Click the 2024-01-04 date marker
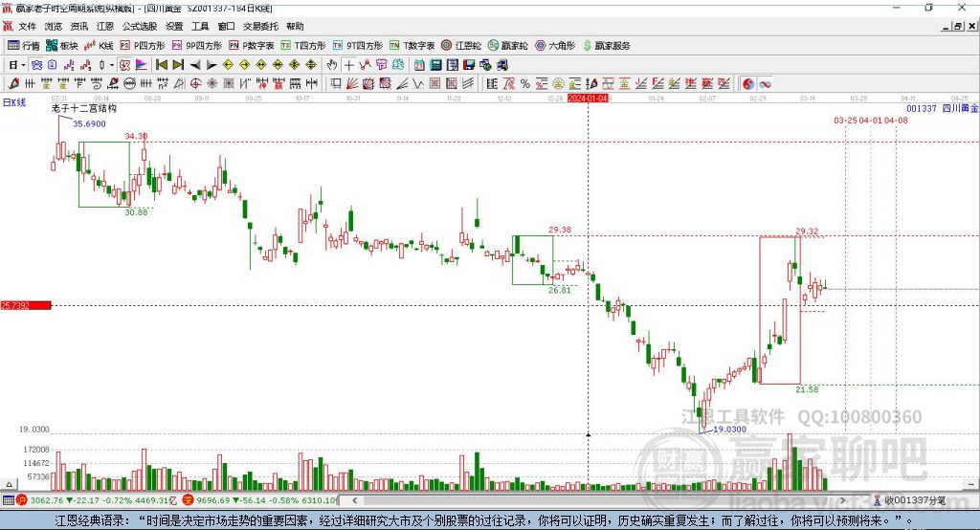980x530 pixels. click(x=589, y=99)
